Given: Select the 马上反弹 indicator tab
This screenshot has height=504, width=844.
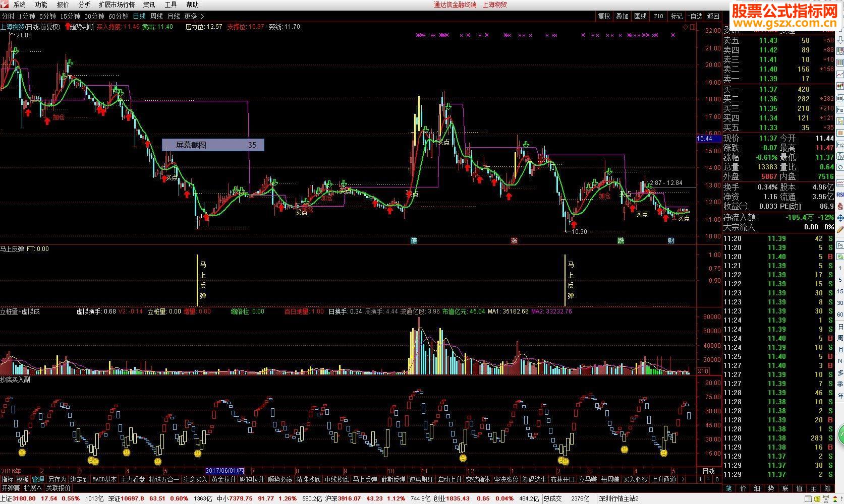Looking at the screenshot, I should (x=365, y=479).
